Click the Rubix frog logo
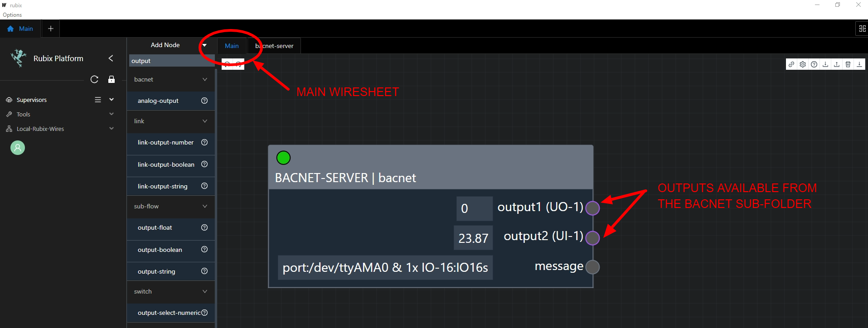The width and height of the screenshot is (868, 328). [18, 58]
